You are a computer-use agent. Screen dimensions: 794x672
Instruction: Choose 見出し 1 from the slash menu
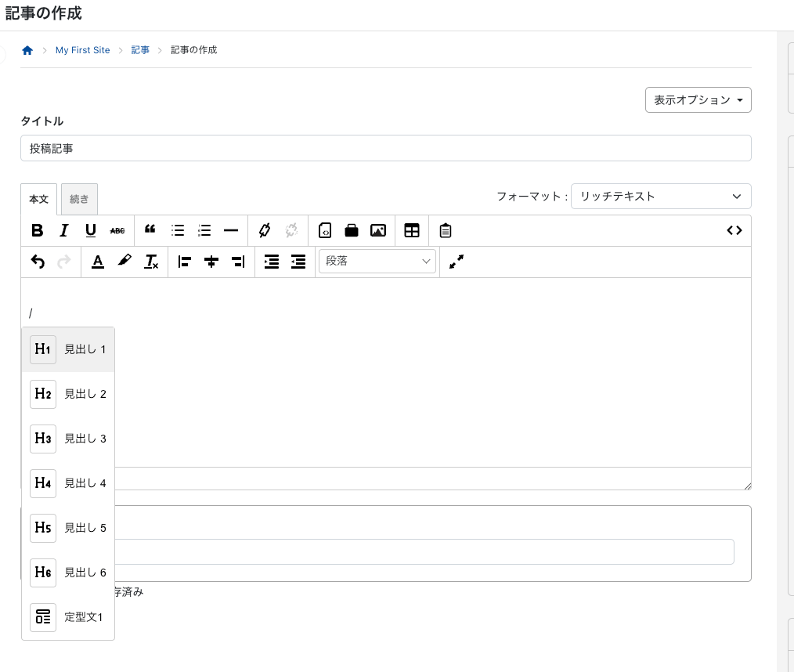click(x=68, y=349)
